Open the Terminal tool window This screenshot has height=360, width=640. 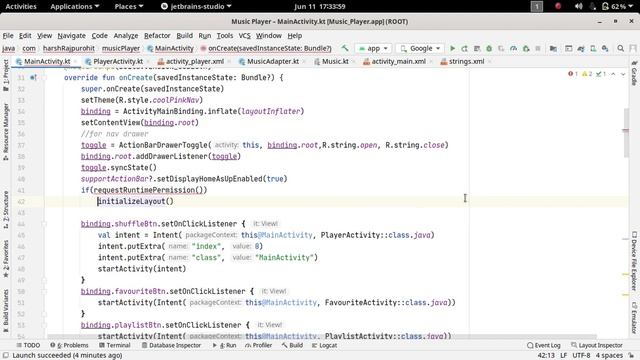[115, 345]
